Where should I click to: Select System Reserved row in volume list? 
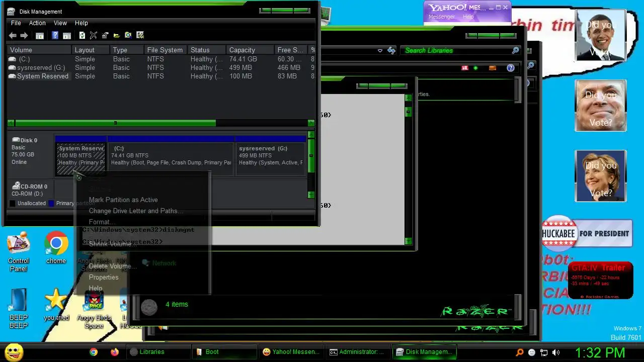coord(161,76)
